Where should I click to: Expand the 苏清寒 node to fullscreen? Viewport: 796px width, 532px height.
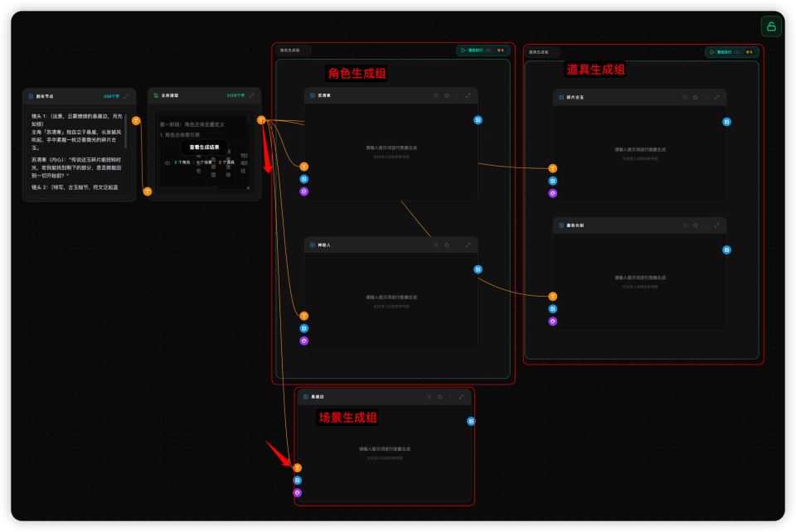pos(468,95)
